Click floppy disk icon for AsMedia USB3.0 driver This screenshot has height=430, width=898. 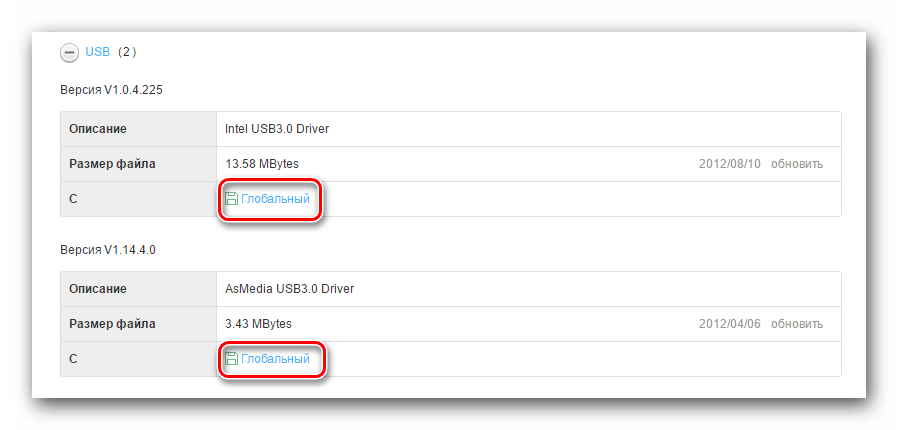click(x=231, y=359)
